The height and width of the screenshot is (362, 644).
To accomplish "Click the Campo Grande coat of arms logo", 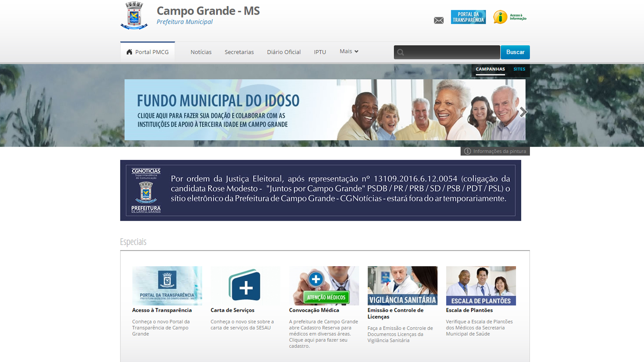I will click(134, 16).
